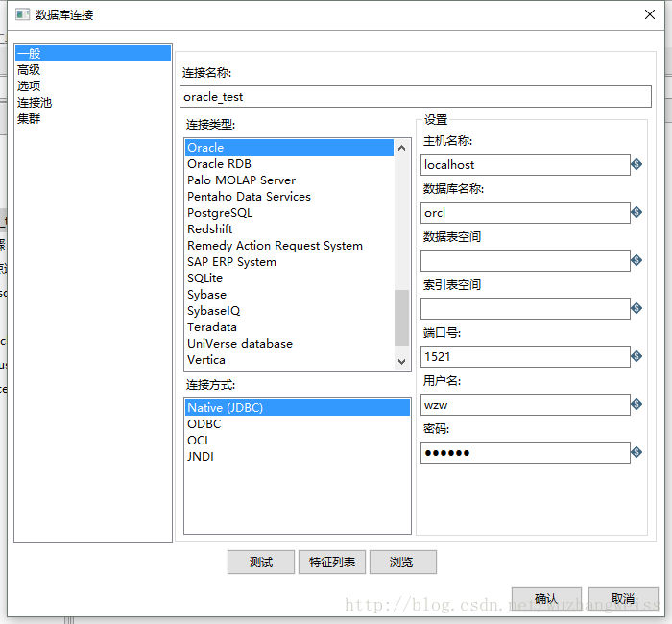Select Palo MOLAP Server connection type
672x624 pixels.
tap(289, 180)
